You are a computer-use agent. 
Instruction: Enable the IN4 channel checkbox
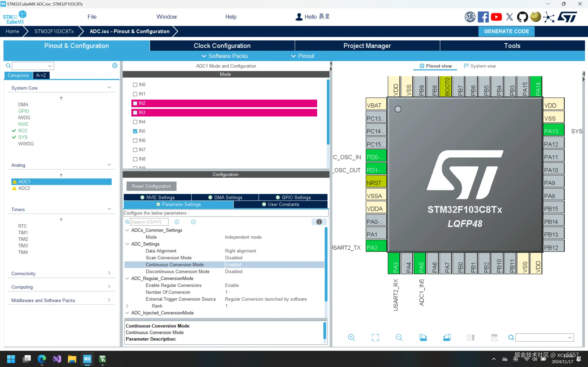(135, 122)
